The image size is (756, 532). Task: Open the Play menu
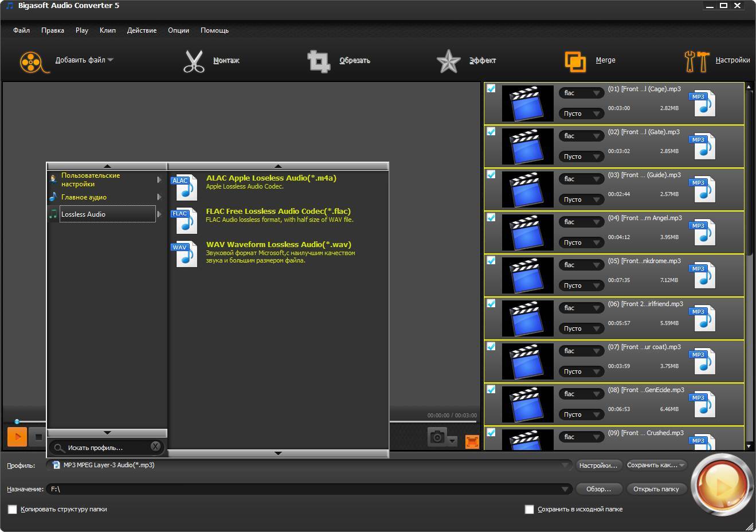[82, 30]
